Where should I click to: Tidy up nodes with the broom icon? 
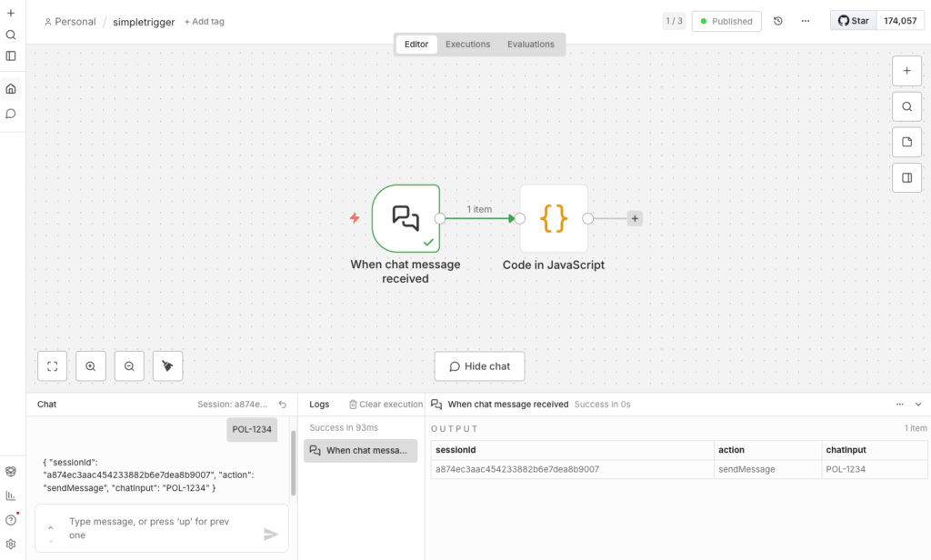point(167,366)
